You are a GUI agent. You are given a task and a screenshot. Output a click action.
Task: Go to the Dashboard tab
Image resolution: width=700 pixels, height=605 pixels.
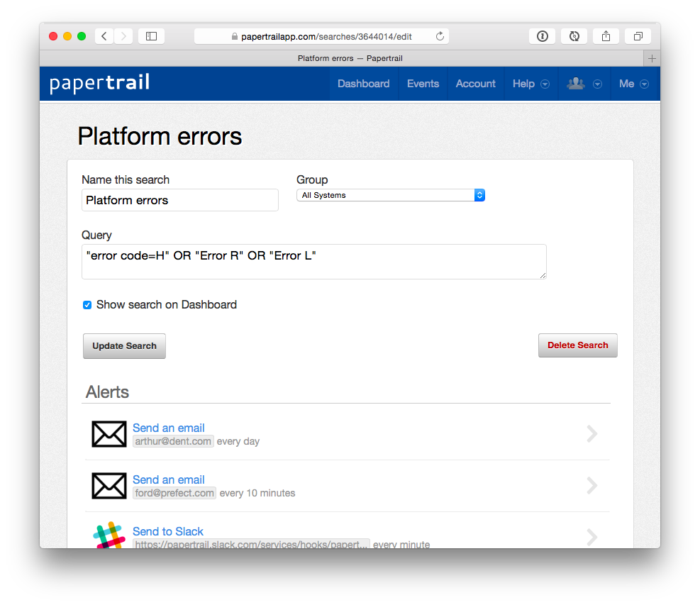tap(363, 84)
